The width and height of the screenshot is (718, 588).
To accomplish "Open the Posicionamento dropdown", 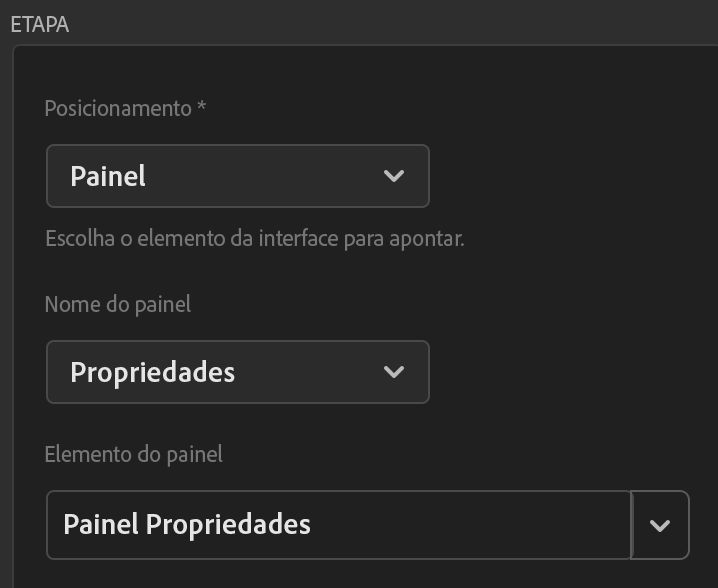I will (x=237, y=176).
